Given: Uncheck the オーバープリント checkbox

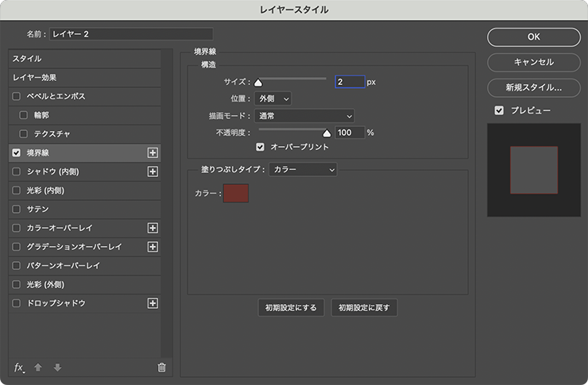Looking at the screenshot, I should 260,147.
